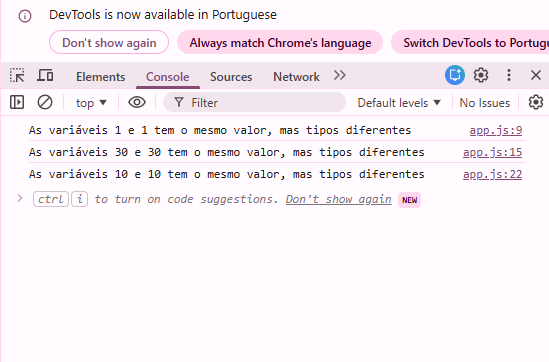Viewport: 549px width, 362px height.
Task: Create a live expression with eye icon
Action: point(137,102)
